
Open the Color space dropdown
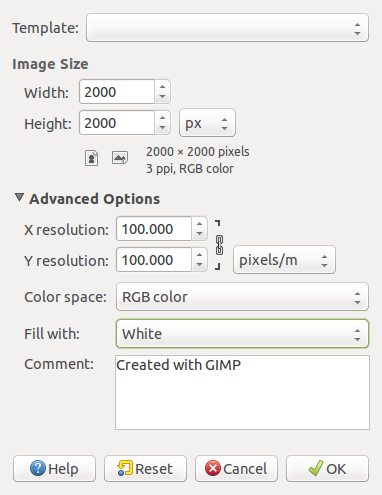click(242, 297)
